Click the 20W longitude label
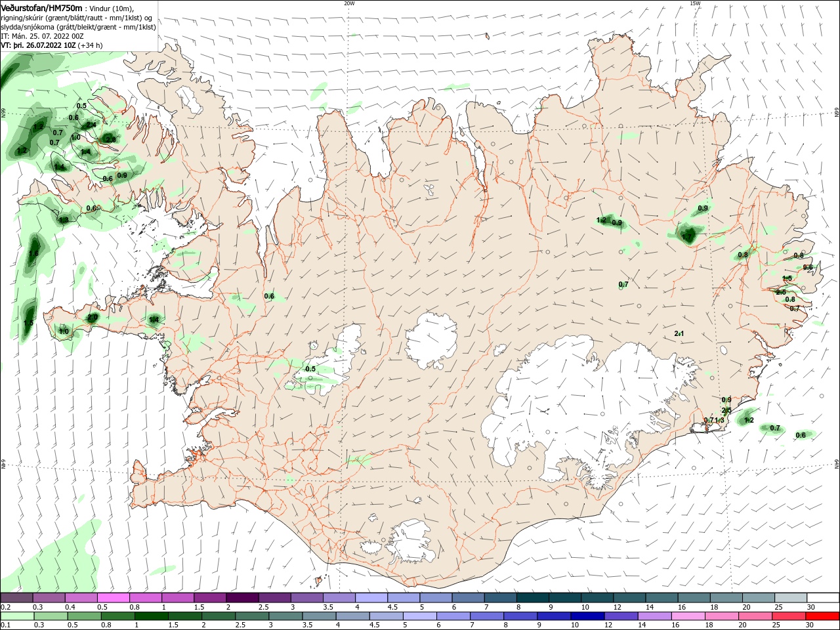This screenshot has width=840, height=630. pos(349,3)
